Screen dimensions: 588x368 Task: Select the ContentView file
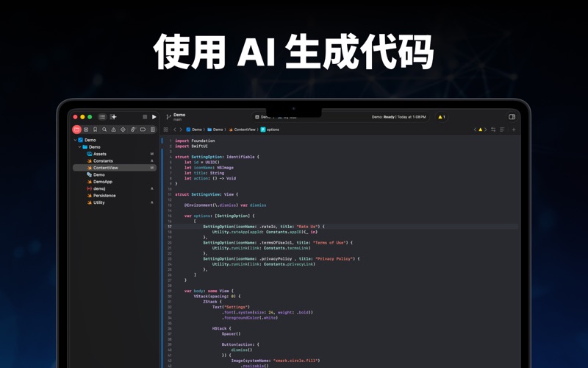coord(115,168)
